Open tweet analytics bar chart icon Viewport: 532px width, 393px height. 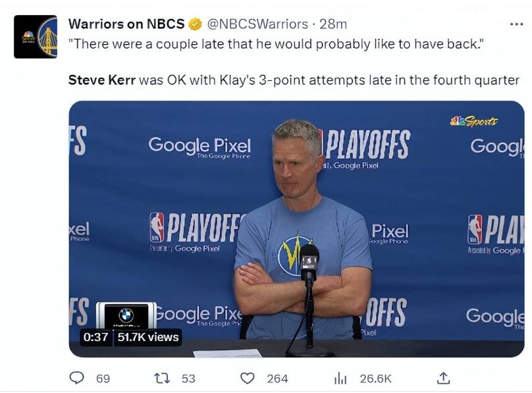pyautogui.click(x=340, y=378)
